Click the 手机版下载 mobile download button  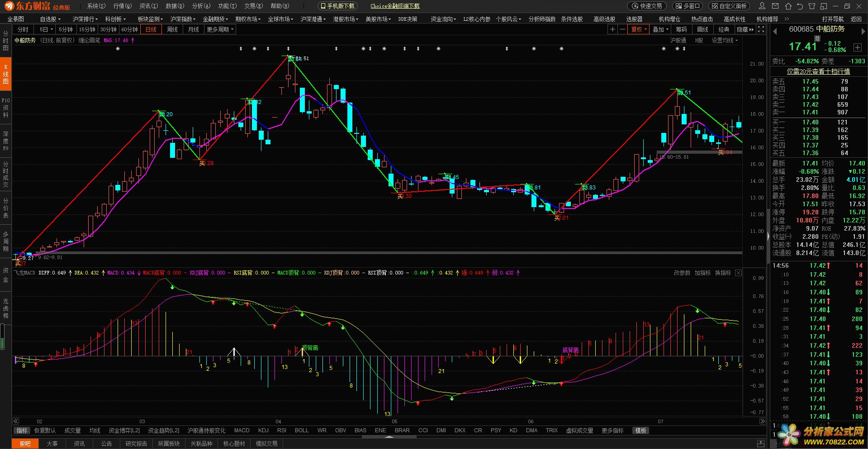337,6
